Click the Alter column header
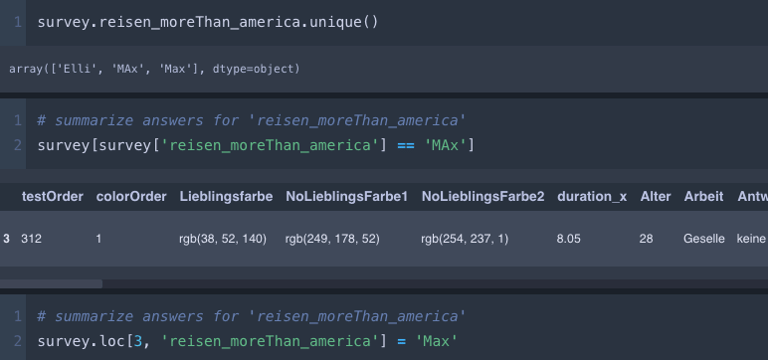Image resolution: width=768 pixels, height=360 pixels. pyautogui.click(x=655, y=196)
